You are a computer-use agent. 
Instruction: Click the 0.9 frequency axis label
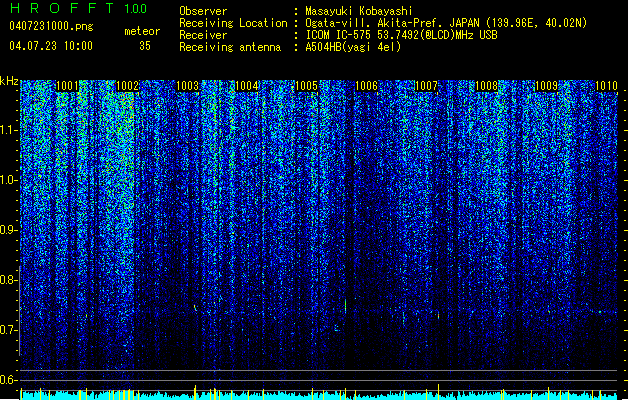click(8, 230)
